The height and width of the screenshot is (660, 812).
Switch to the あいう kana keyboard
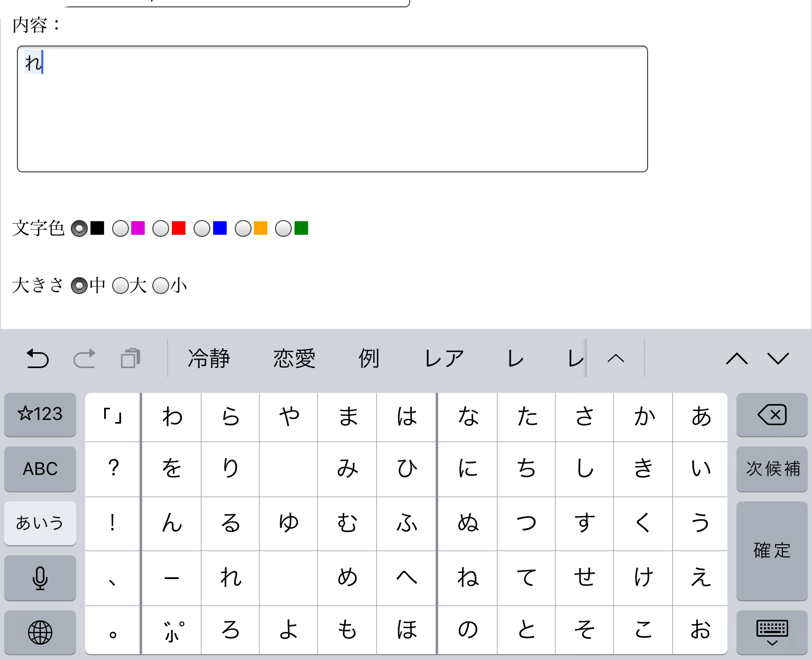click(40, 524)
